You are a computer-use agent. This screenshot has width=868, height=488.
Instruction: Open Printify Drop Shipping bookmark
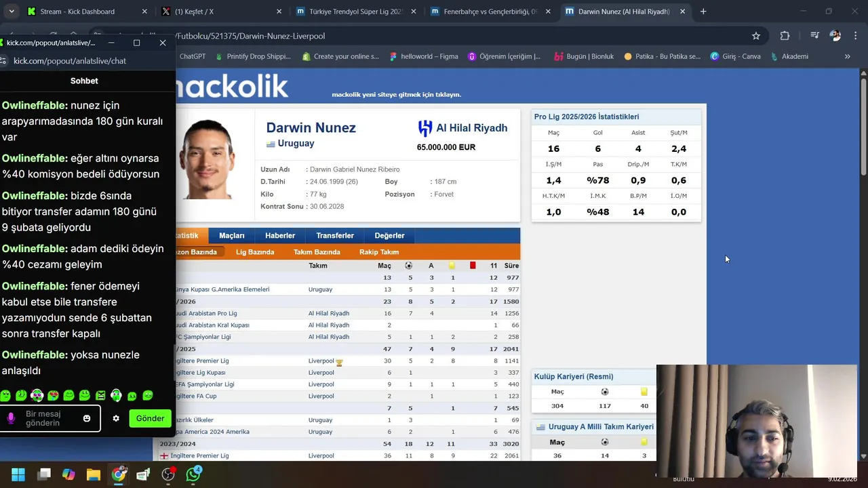pyautogui.click(x=252, y=56)
